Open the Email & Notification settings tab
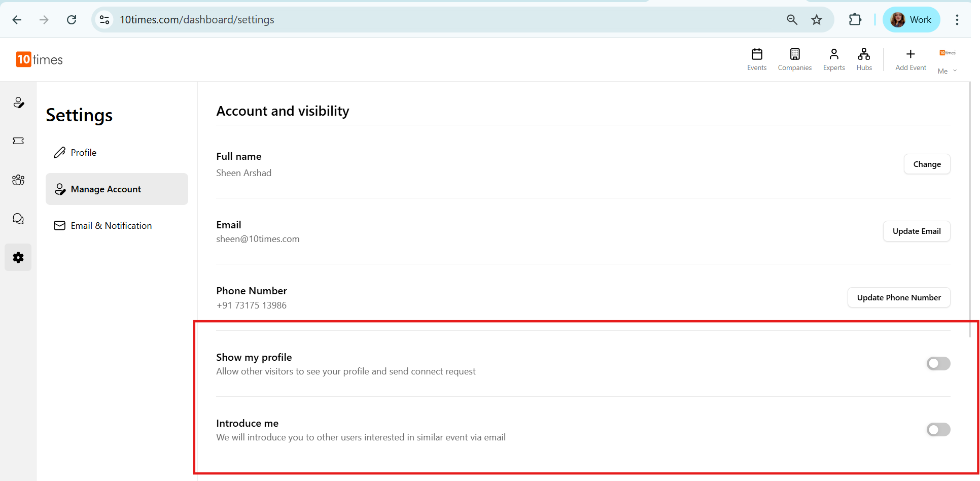Screen dimensions: 980x481 pyautogui.click(x=111, y=226)
